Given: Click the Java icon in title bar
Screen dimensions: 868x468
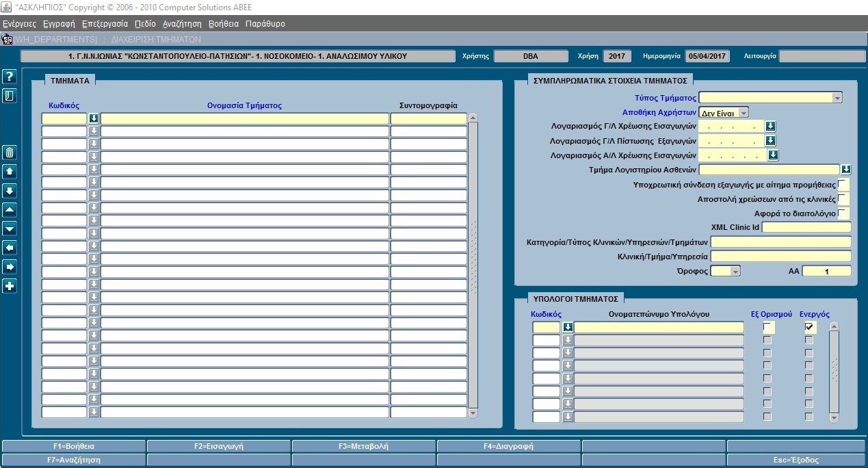Looking at the screenshot, I should click(7, 7).
